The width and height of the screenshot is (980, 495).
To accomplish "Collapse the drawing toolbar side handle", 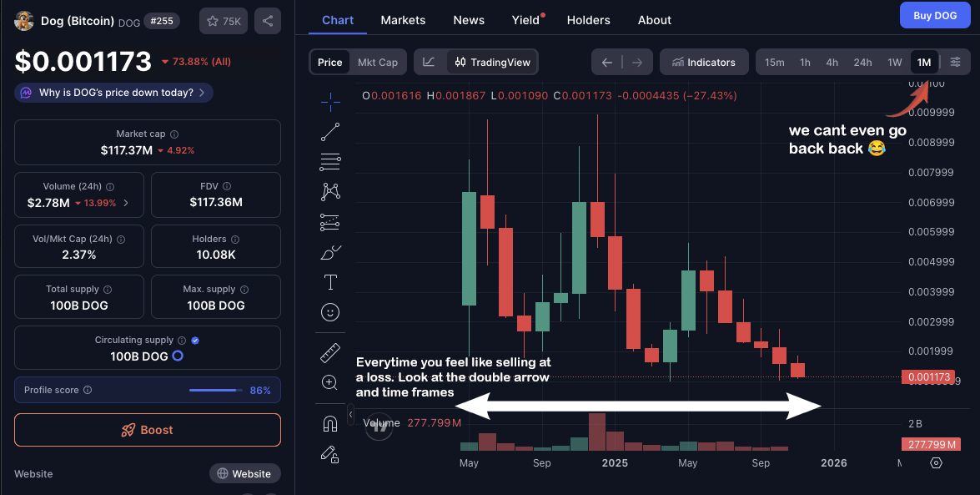I will 350,414.
